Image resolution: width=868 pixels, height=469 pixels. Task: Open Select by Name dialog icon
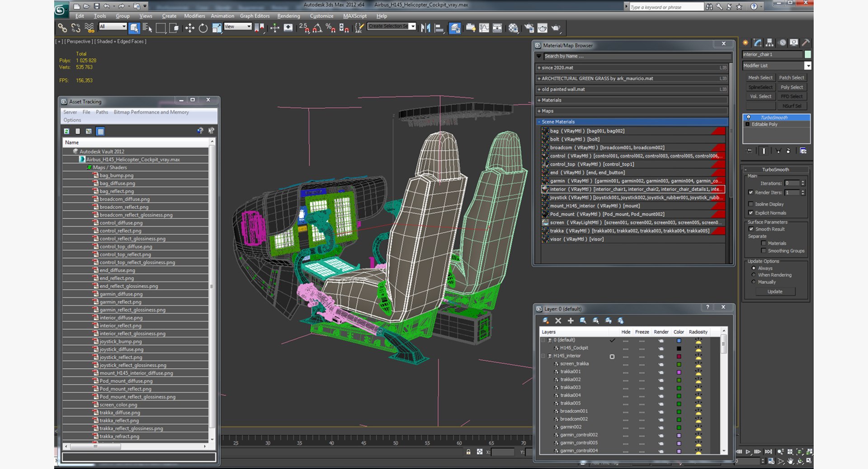coord(147,28)
